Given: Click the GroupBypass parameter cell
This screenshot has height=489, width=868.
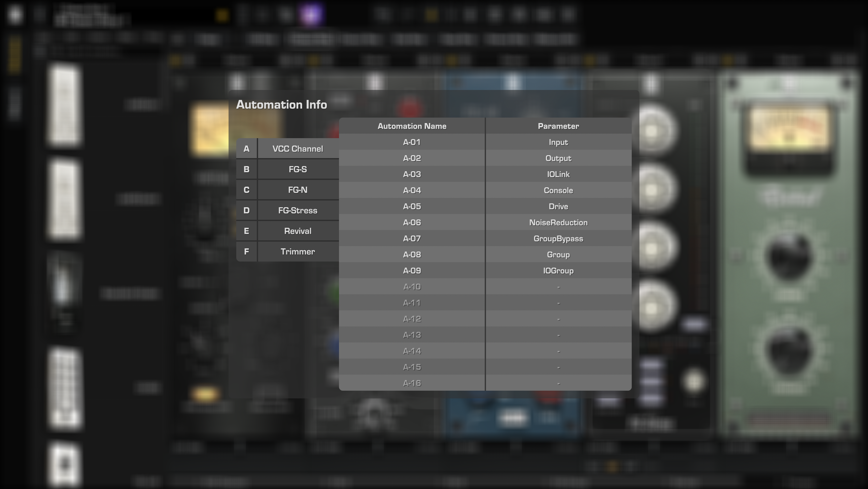Looking at the screenshot, I should point(558,238).
